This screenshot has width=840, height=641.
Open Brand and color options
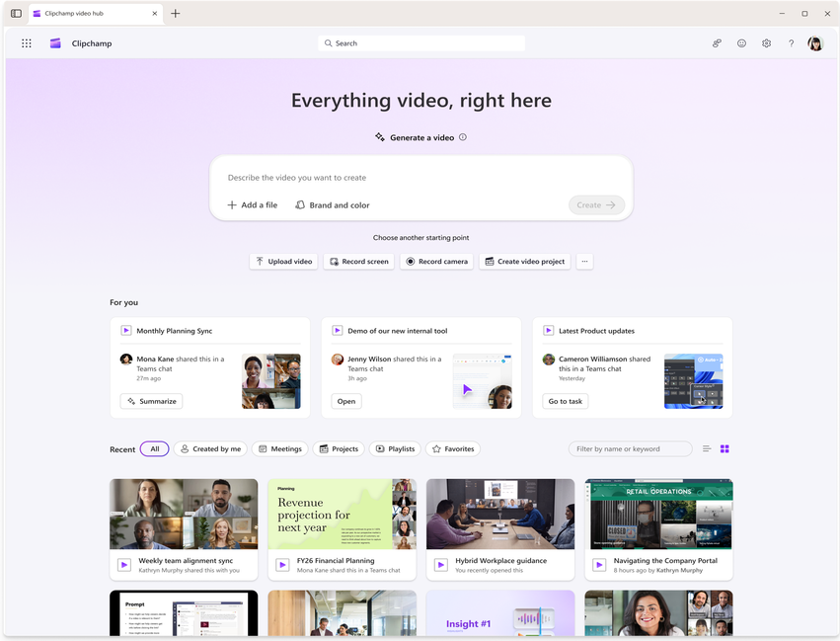[x=333, y=204]
